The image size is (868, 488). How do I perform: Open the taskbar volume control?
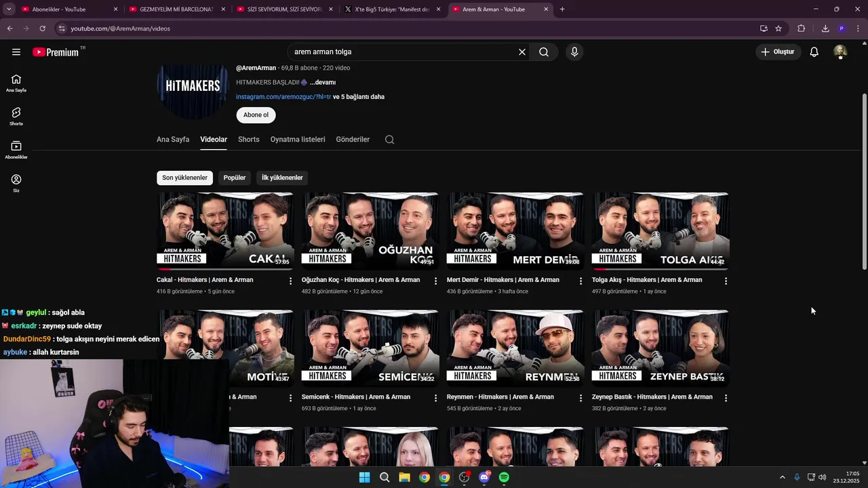click(823, 477)
